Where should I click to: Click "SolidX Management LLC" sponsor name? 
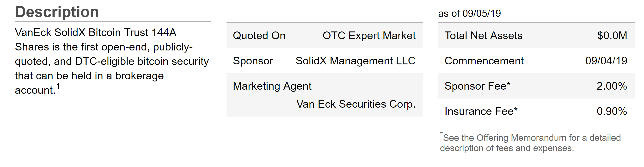(x=355, y=61)
